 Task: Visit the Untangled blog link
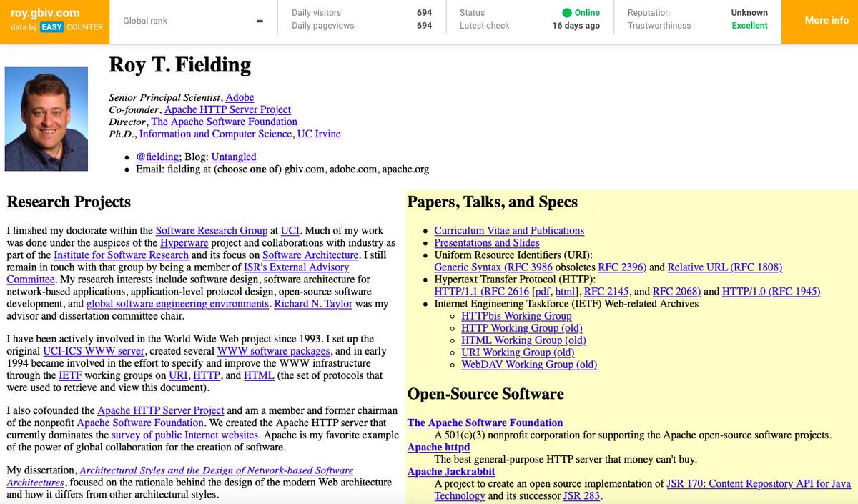pos(234,157)
